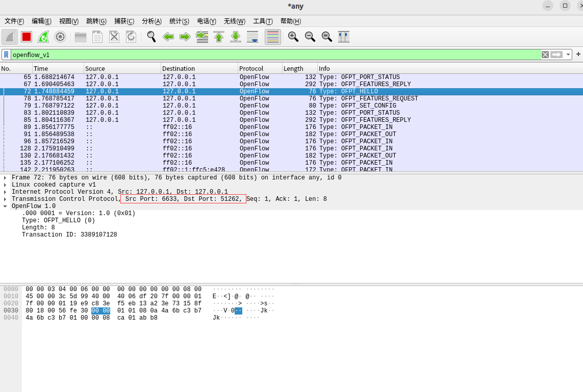
Task: Open the 无线(W) menu
Action: coord(234,21)
